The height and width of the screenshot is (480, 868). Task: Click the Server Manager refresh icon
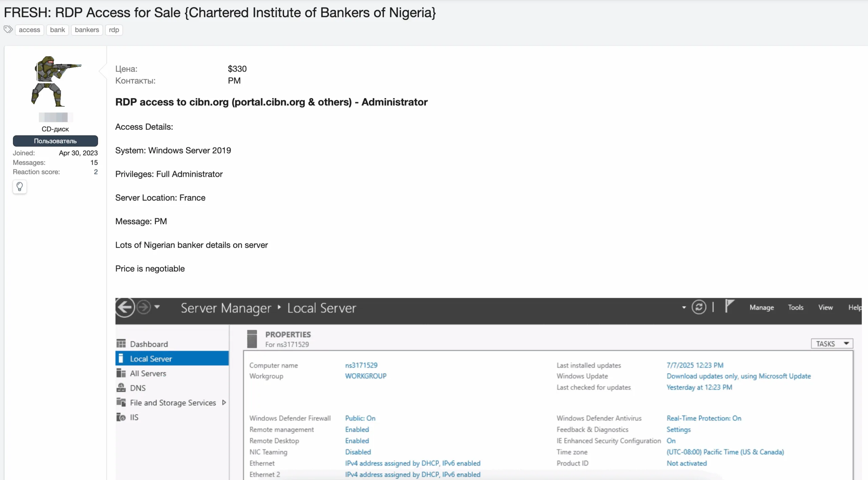[699, 307]
